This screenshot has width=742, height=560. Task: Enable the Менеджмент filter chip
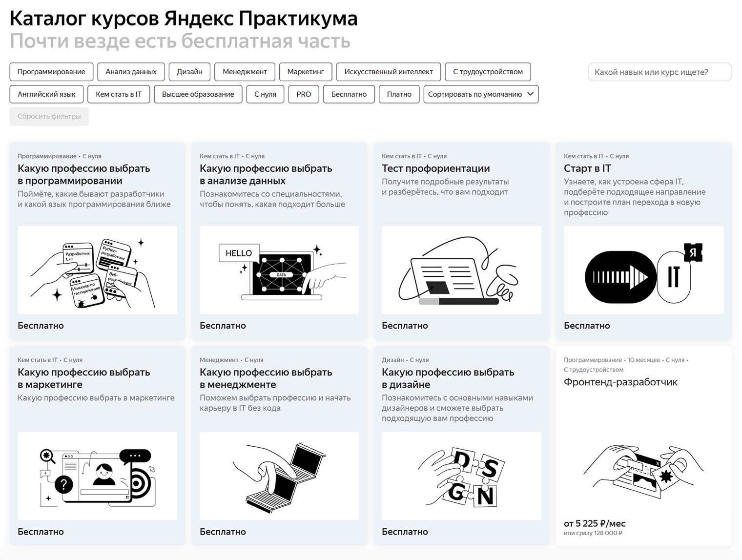click(245, 72)
